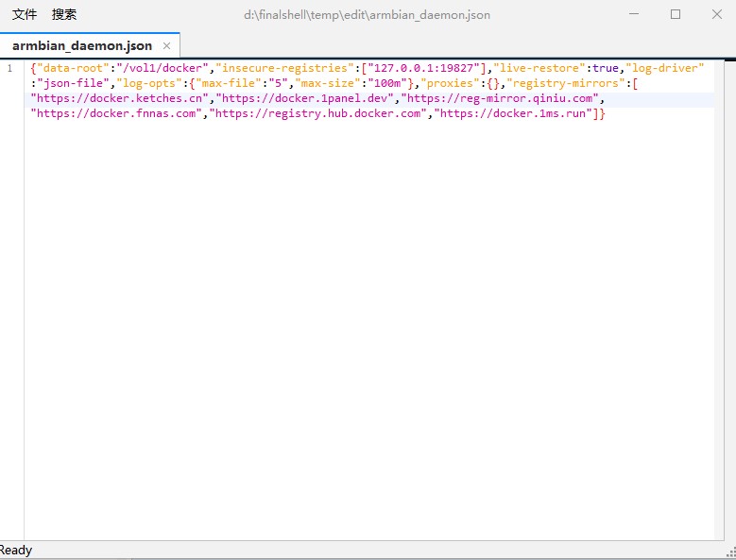Click the true value after live-restore
The image size is (736, 560).
point(606,69)
